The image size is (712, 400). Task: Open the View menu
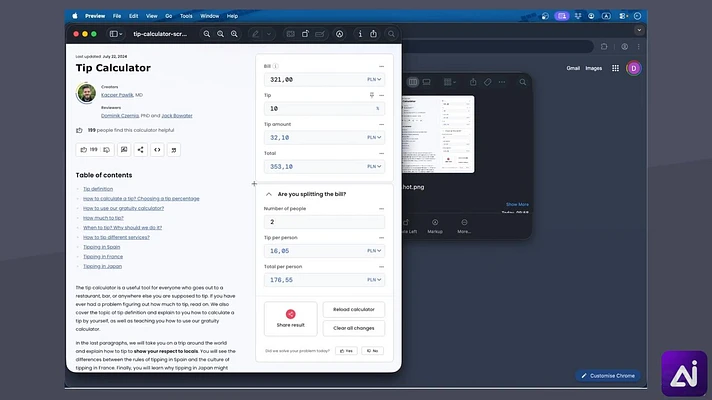152,16
